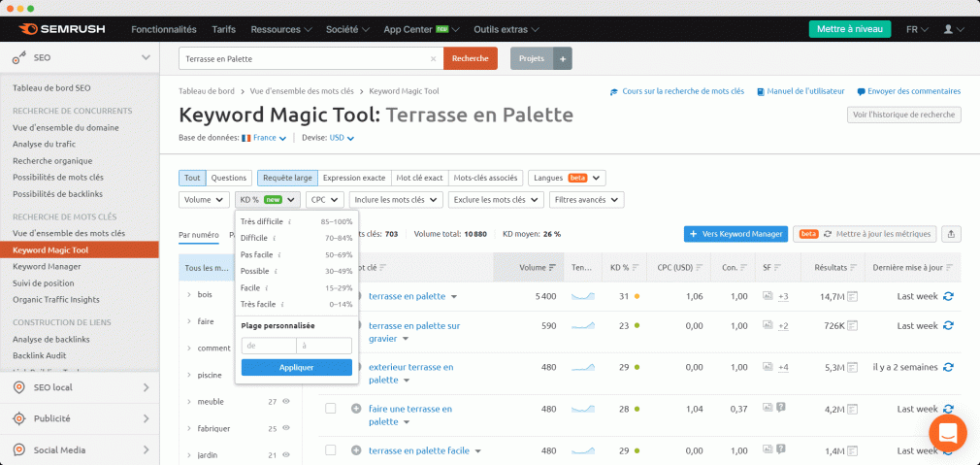Select the Requête large match option

287,178
